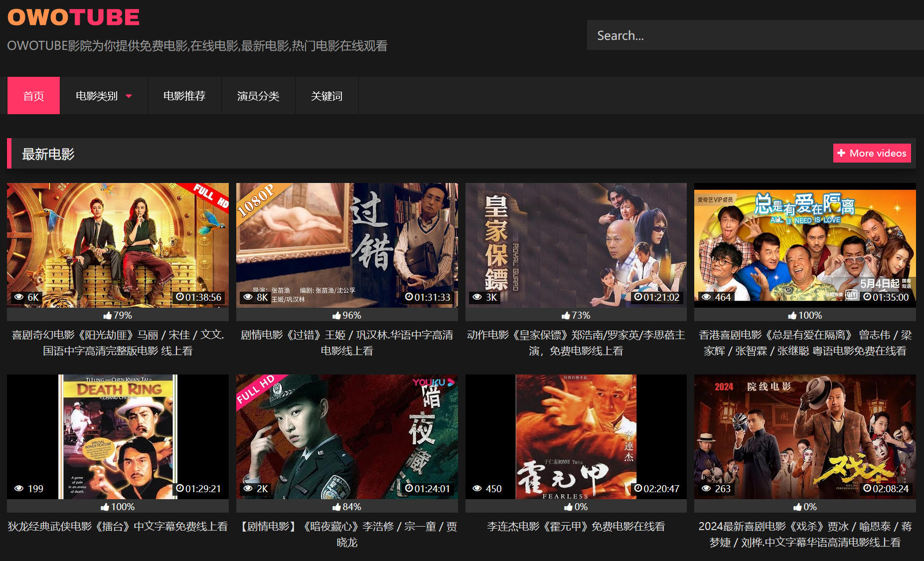Click the clock duration icon showing 01:21:02
Viewport: 924px width, 561px height.
tap(637, 297)
